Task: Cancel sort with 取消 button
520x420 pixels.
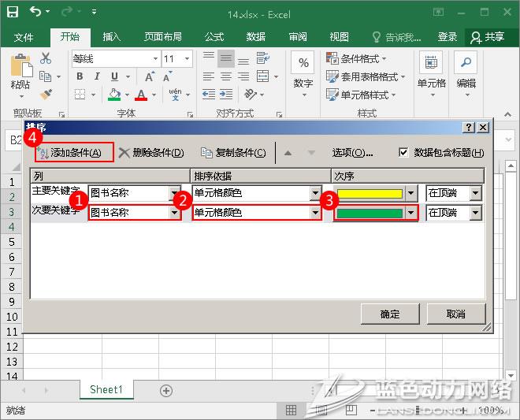Action: click(x=456, y=314)
